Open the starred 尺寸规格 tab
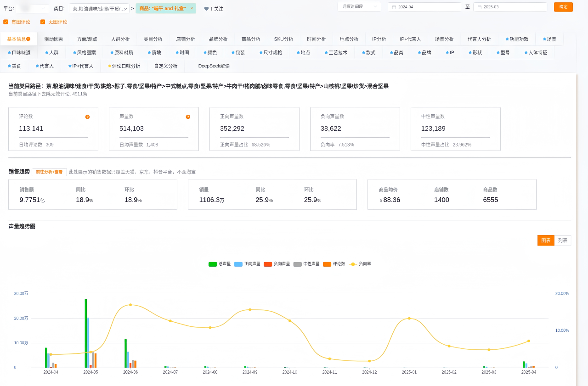Screen dimensions: 588x386 [271, 52]
